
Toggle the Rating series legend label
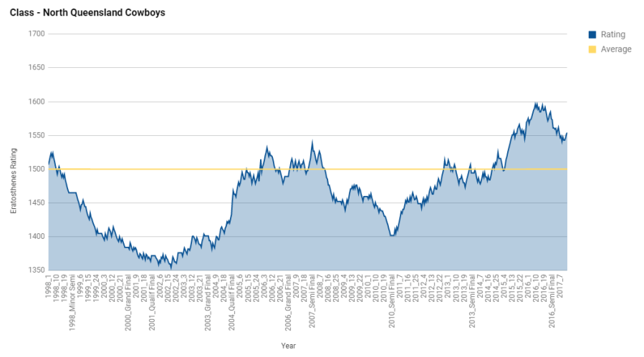[x=613, y=34]
